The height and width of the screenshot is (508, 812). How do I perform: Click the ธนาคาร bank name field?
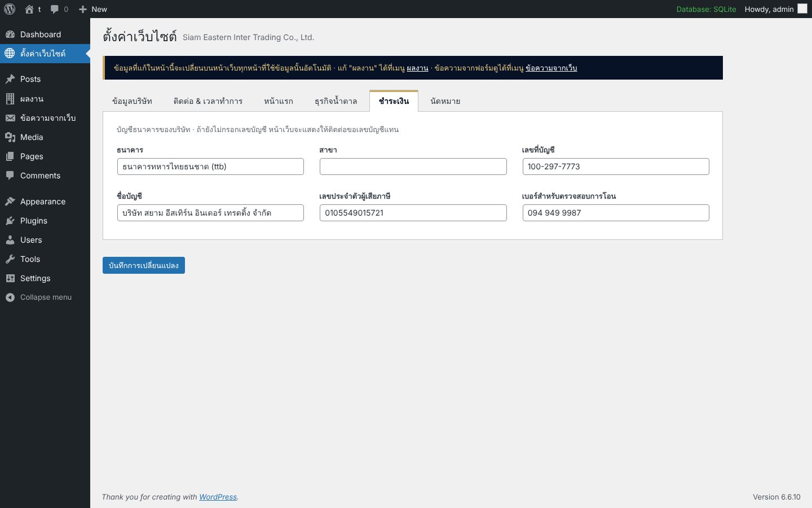(210, 167)
